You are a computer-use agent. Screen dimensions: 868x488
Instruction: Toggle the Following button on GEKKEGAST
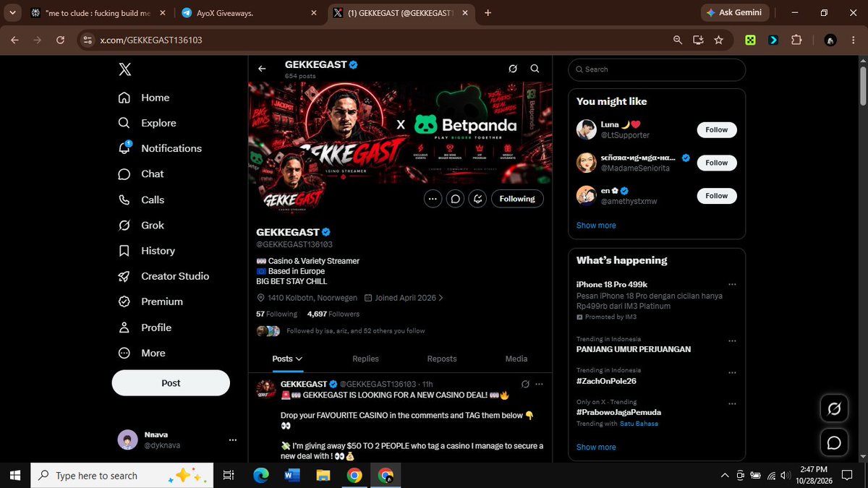(517, 199)
